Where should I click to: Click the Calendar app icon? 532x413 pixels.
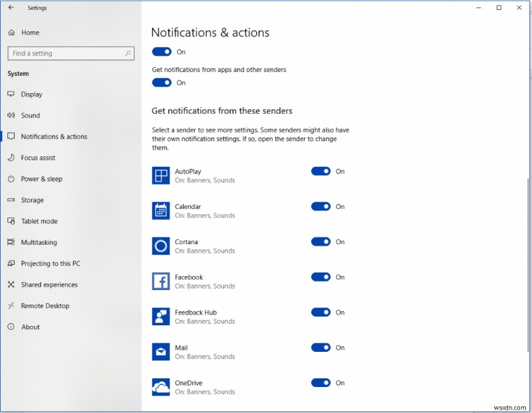(160, 210)
